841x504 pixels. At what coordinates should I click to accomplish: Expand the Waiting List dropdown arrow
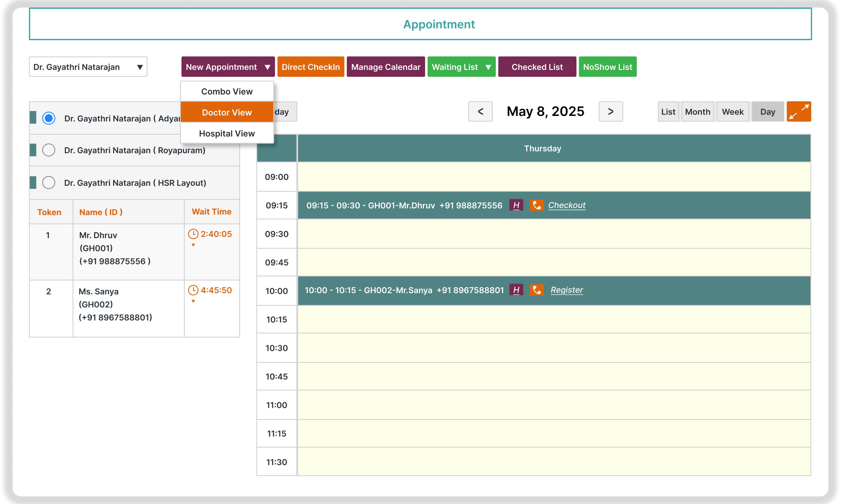488,67
